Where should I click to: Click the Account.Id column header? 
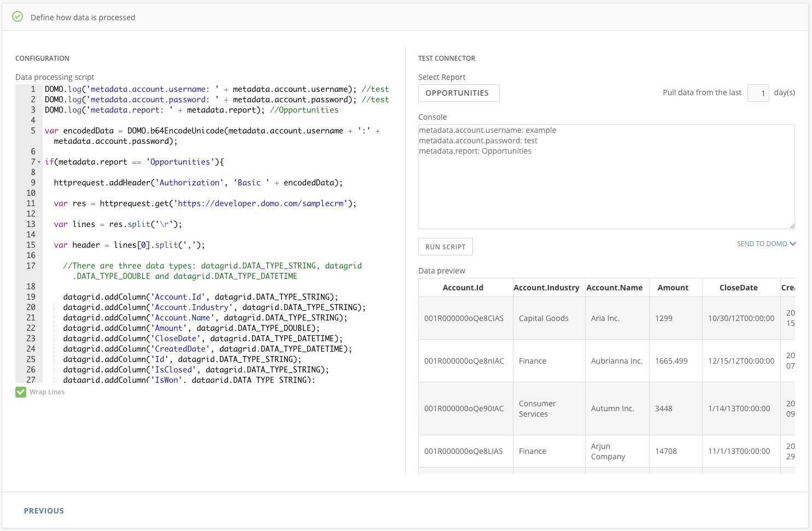point(463,288)
